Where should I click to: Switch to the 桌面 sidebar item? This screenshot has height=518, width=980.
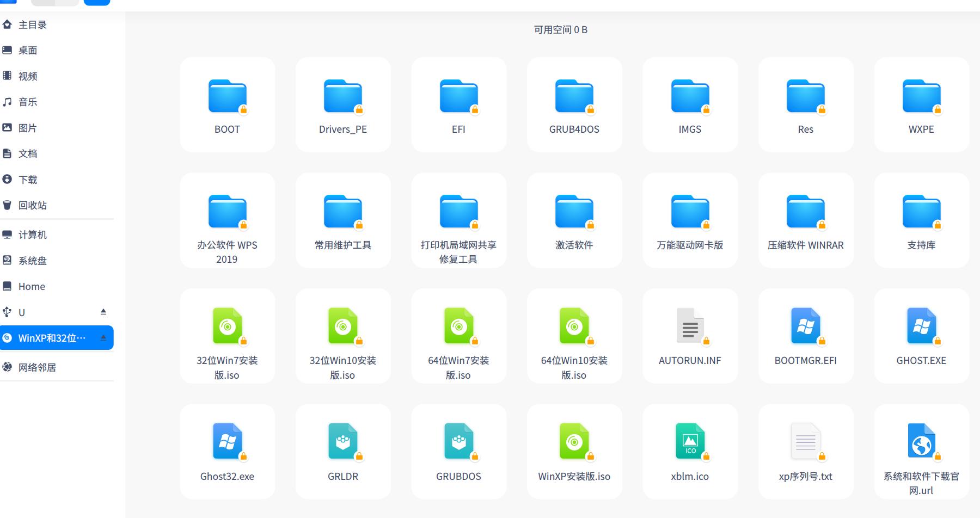click(x=28, y=50)
